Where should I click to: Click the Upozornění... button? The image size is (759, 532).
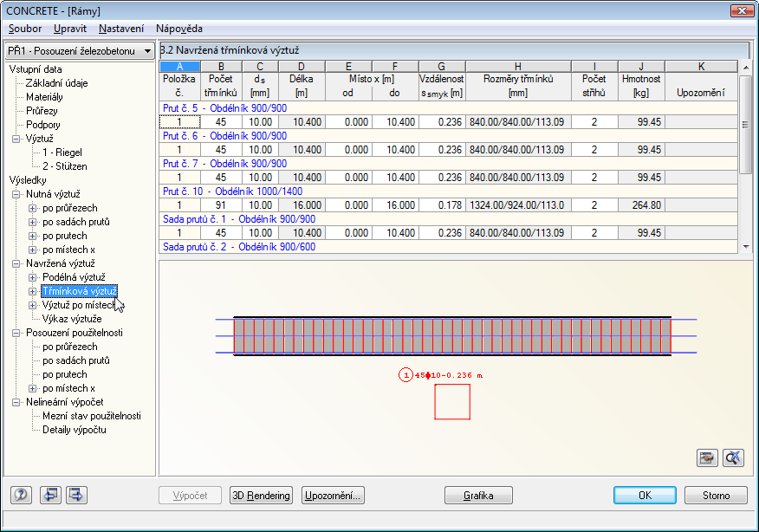[x=333, y=496]
